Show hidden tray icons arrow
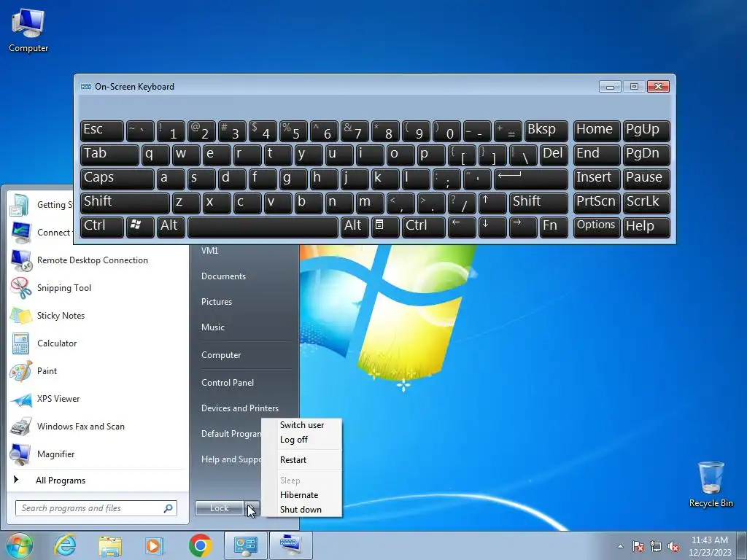This screenshot has height=560, width=747. pyautogui.click(x=620, y=546)
